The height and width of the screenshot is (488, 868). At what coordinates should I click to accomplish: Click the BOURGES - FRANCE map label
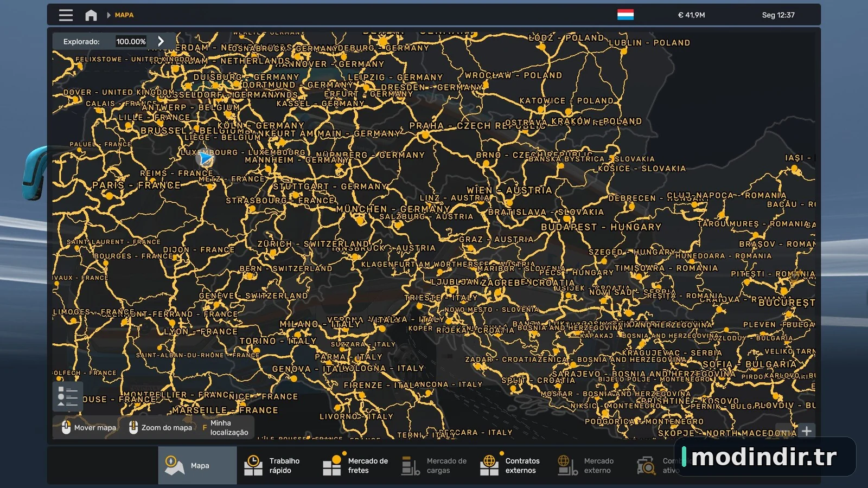pyautogui.click(x=133, y=256)
